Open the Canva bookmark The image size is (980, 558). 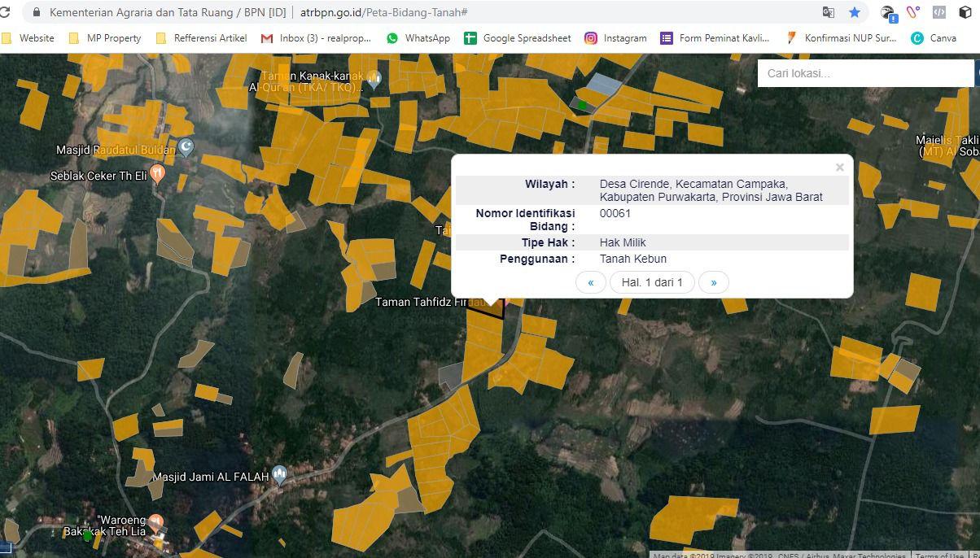[x=934, y=38]
